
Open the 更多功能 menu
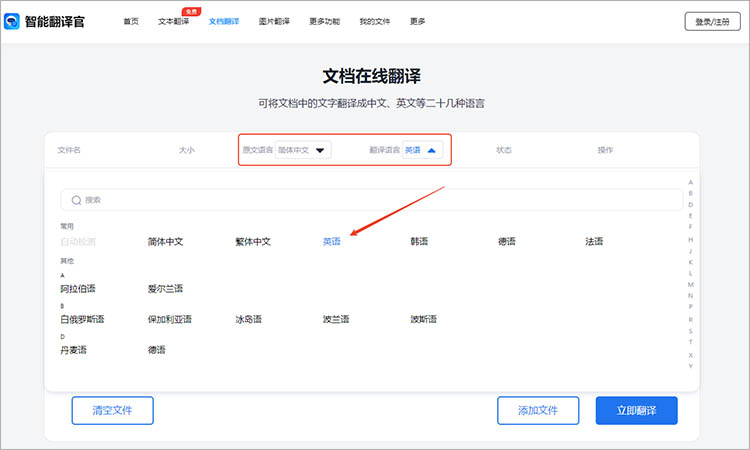[324, 21]
